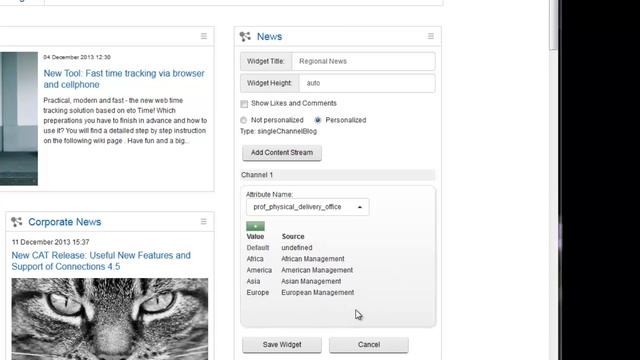Click the Widget Title input field
The width and height of the screenshot is (640, 360).
pos(363,61)
